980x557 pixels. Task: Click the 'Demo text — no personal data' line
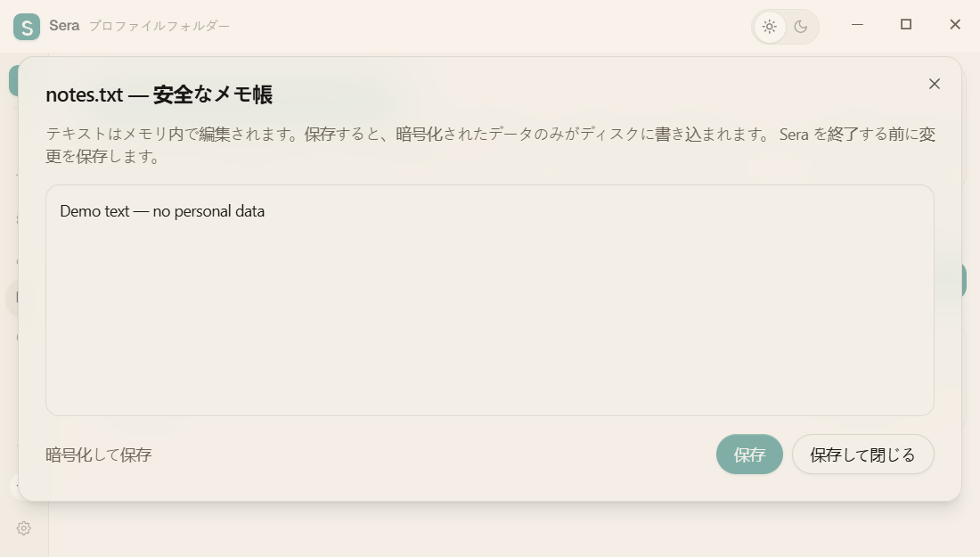tap(162, 211)
